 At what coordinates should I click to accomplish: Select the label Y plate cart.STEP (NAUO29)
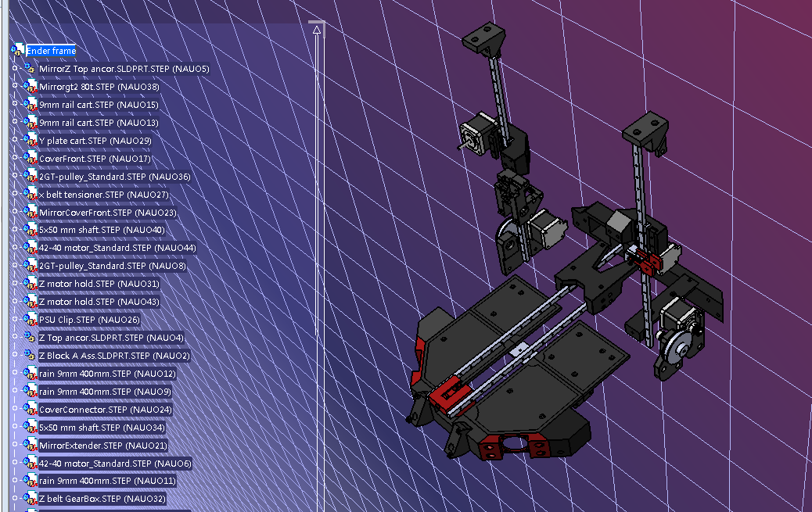click(95, 141)
